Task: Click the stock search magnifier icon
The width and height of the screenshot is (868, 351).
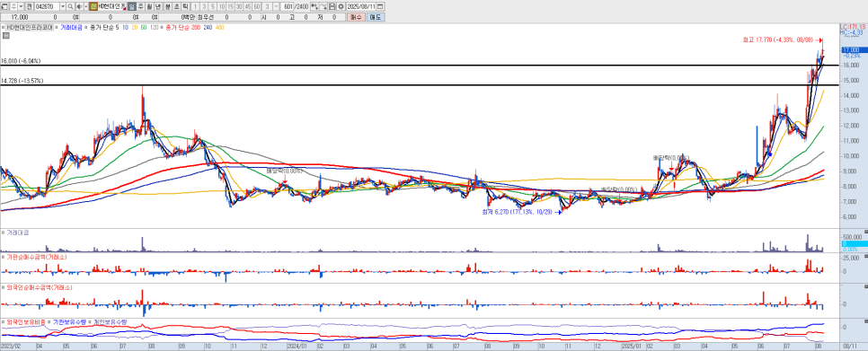Action: (x=70, y=6)
